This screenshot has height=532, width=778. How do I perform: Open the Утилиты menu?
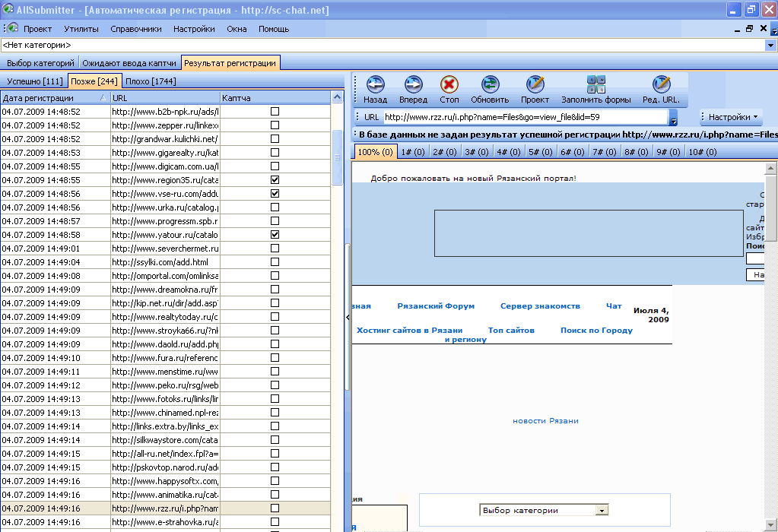pyautogui.click(x=81, y=29)
